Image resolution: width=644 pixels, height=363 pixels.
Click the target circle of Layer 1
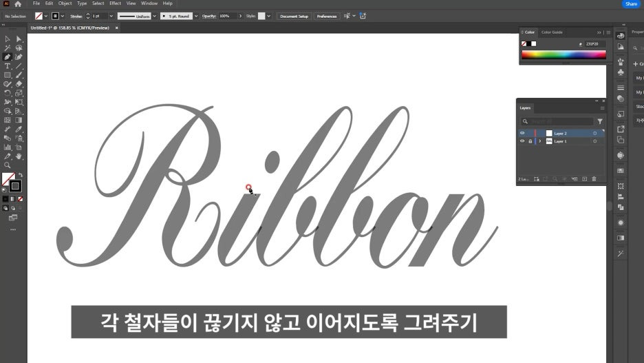[594, 141]
